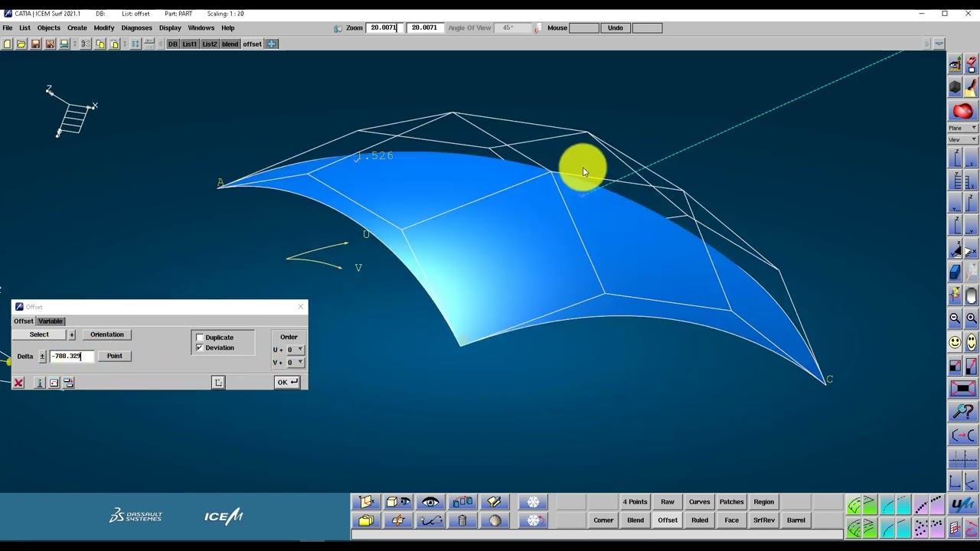Open the Objects menu

pos(48,28)
